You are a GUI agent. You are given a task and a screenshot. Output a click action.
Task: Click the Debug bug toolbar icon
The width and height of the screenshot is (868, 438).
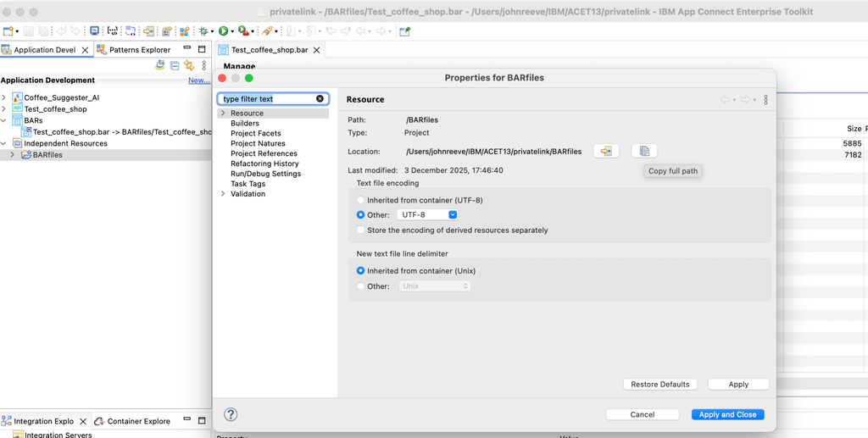click(x=203, y=31)
